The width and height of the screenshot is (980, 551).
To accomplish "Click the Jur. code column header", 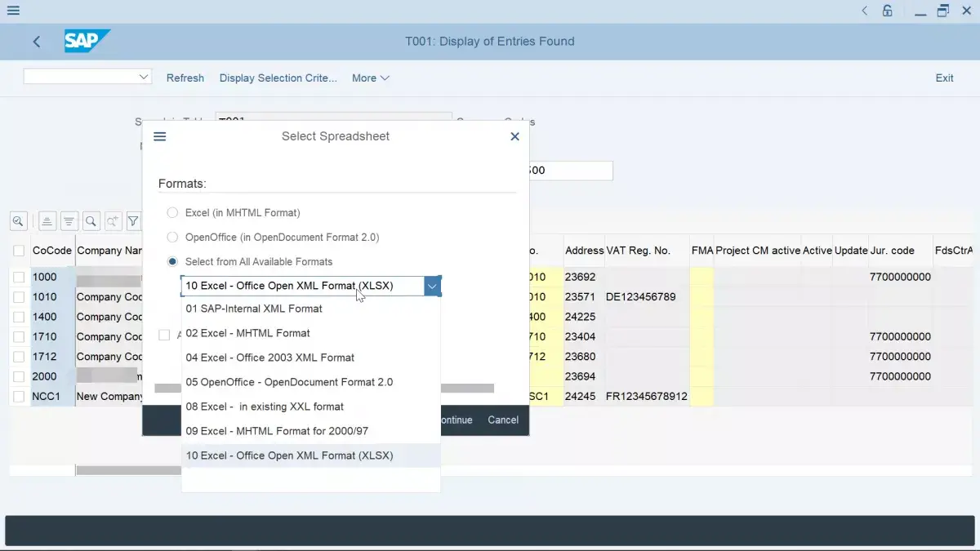I will pyautogui.click(x=900, y=251).
